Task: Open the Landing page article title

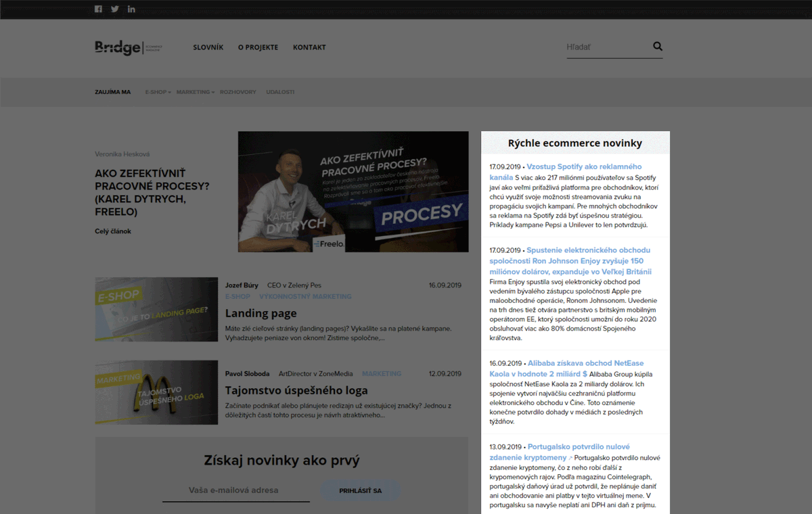Action: click(x=261, y=313)
